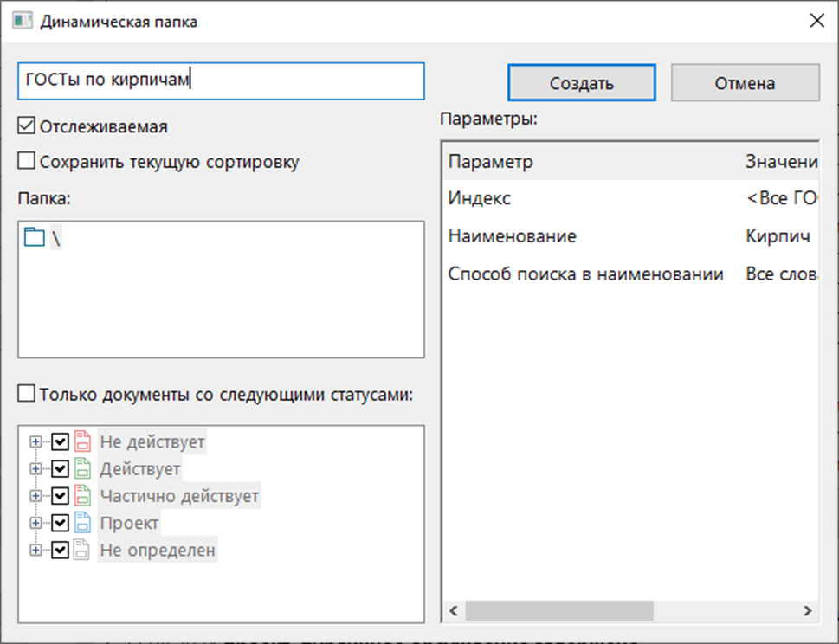Select the 'Проект' tree label
Viewport: 839px width, 644px height.
129,523
